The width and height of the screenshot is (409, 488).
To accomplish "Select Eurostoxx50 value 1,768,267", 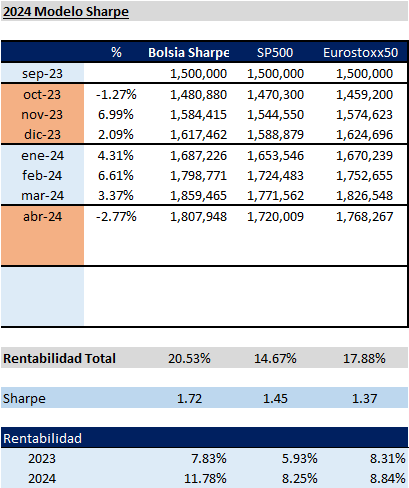I will point(365,217).
